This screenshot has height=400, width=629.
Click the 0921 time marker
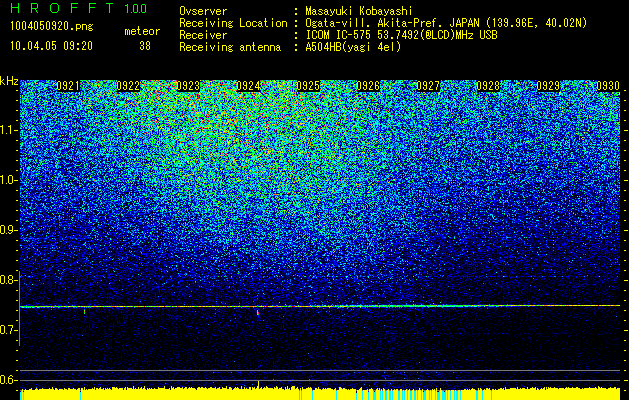pos(68,86)
